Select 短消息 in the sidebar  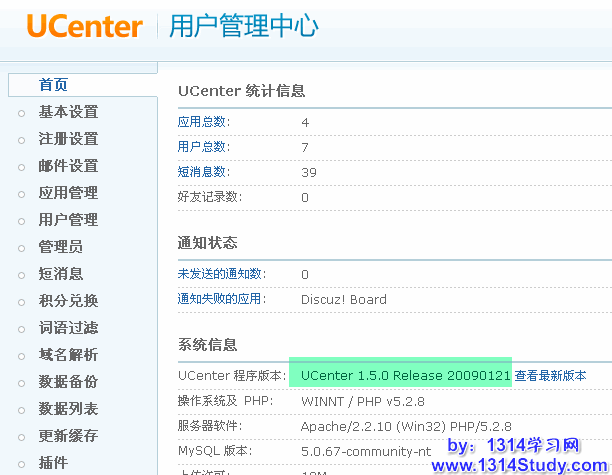tap(60, 274)
